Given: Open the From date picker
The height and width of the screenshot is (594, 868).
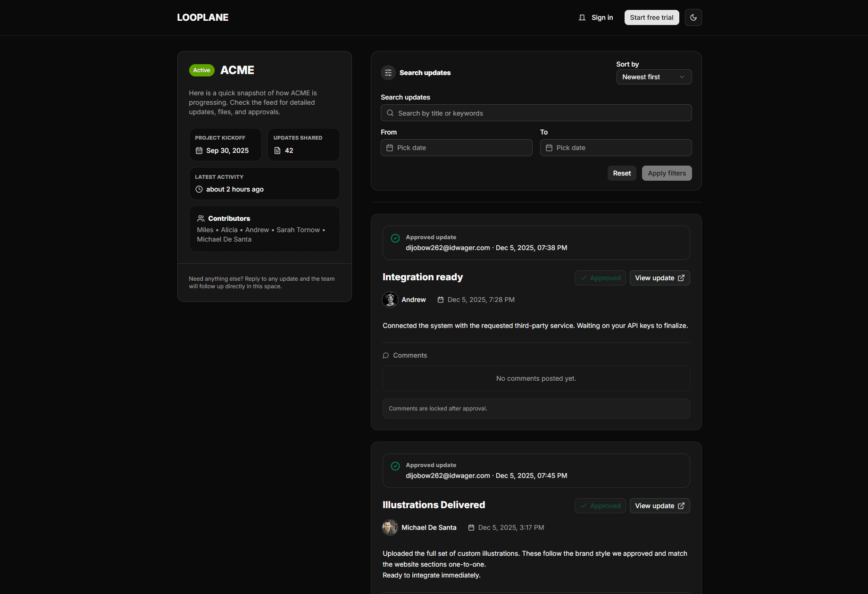Looking at the screenshot, I should 456,148.
